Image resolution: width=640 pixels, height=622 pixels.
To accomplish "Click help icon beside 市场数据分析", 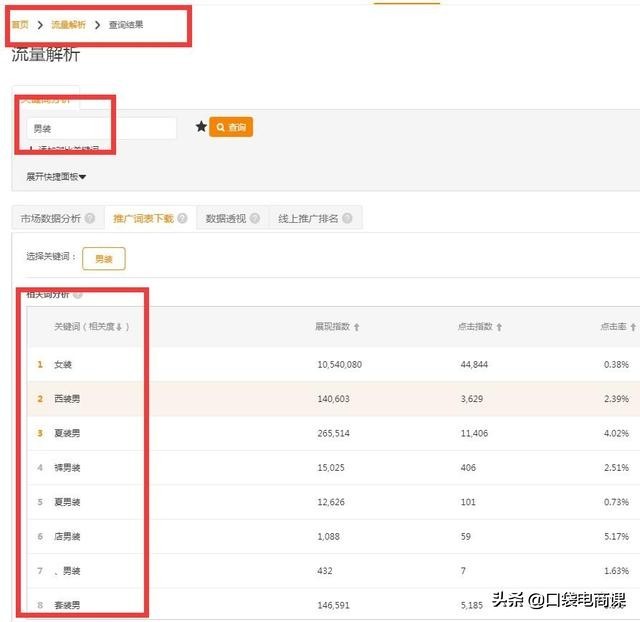I will pos(90,218).
